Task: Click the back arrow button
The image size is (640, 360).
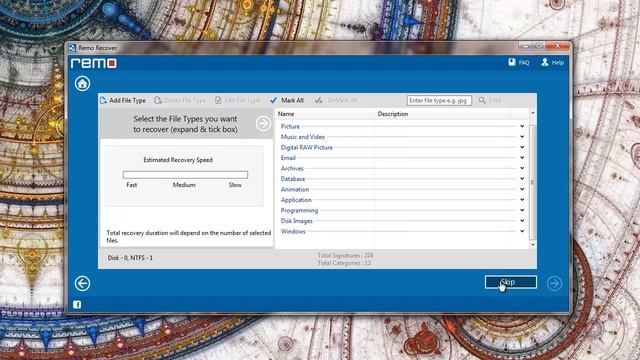Action: pos(82,283)
